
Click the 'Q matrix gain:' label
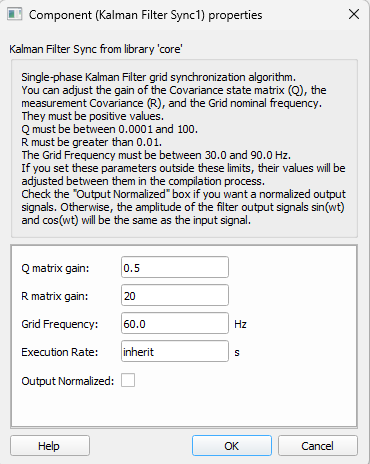[55, 268]
